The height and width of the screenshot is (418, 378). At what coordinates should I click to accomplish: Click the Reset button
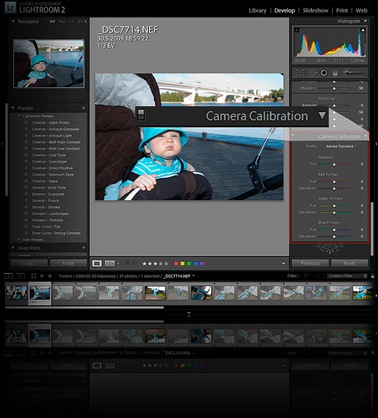tap(349, 263)
